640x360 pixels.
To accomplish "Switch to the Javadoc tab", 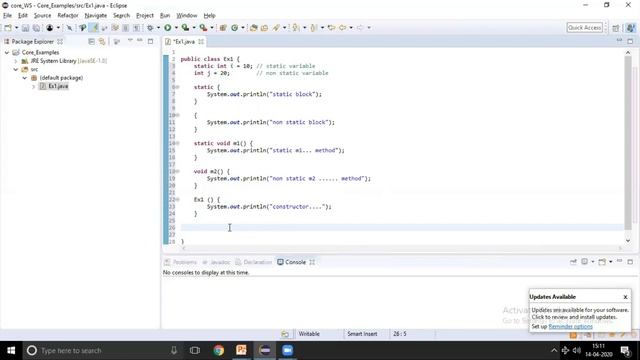I will click(216, 262).
